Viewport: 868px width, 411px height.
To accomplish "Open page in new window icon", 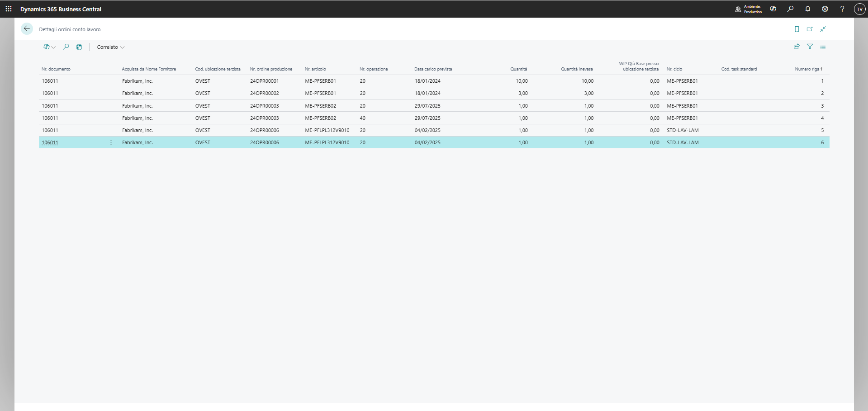I will (x=810, y=29).
